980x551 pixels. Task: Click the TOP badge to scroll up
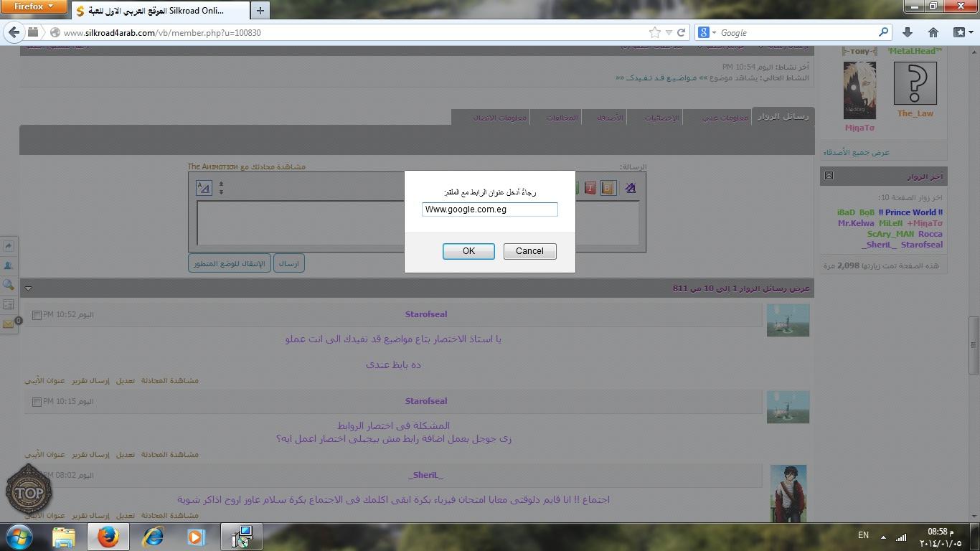[29, 492]
